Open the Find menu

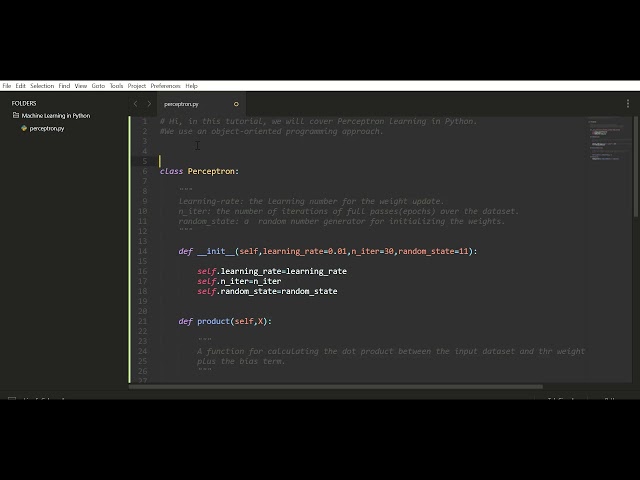64,86
